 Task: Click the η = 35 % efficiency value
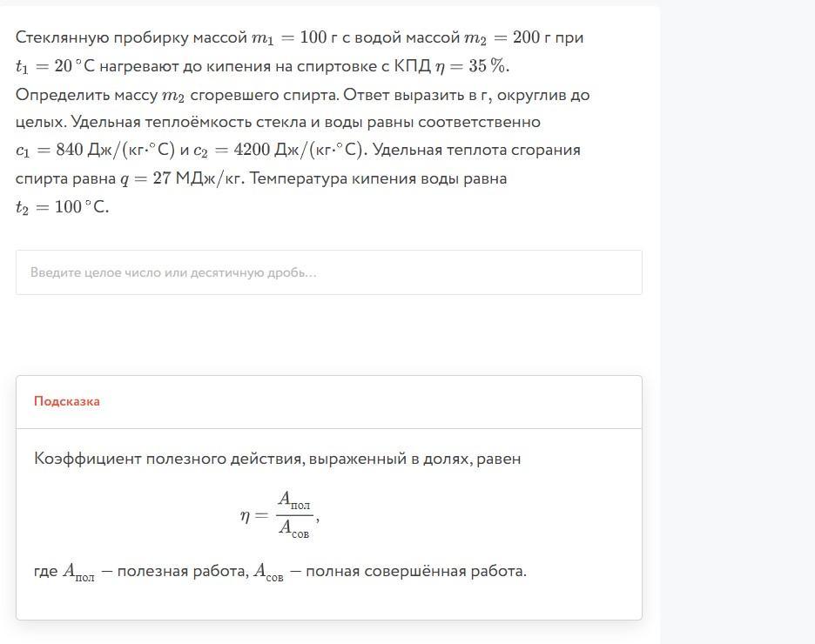[472, 67]
